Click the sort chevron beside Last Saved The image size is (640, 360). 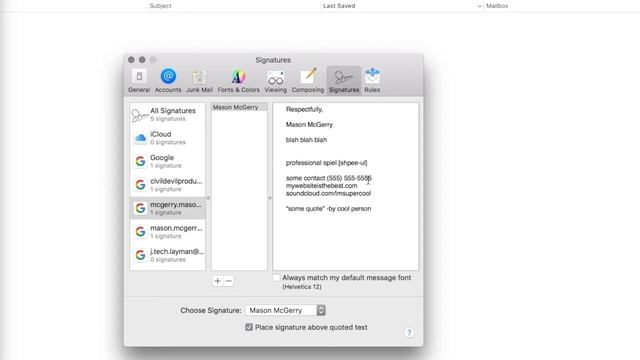(479, 6)
